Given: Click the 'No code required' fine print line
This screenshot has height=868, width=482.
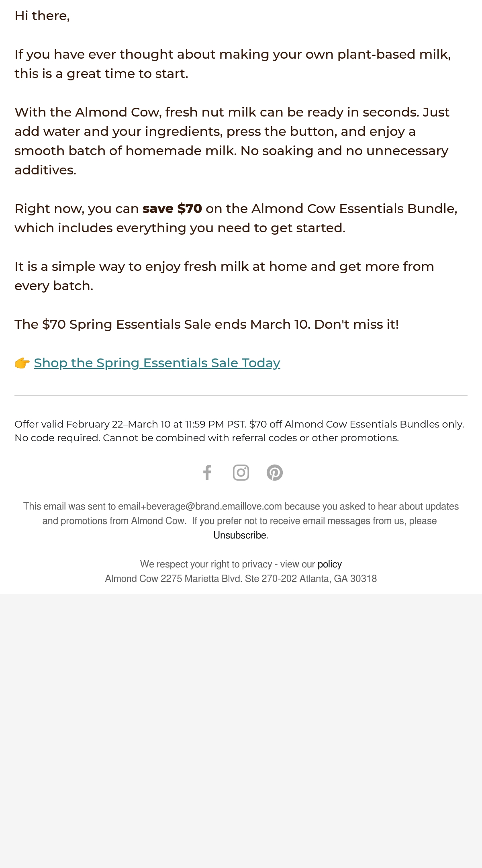Looking at the screenshot, I should (x=207, y=438).
